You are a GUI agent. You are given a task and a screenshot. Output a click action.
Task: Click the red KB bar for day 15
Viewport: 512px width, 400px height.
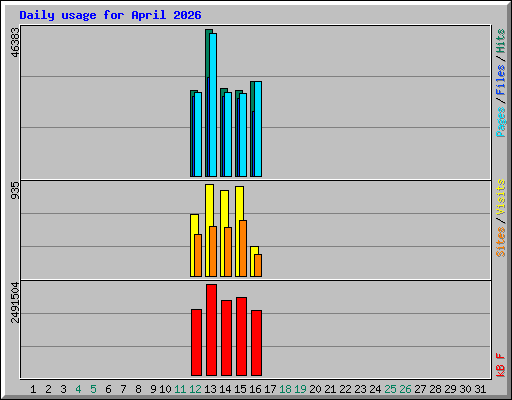pyautogui.click(x=241, y=336)
